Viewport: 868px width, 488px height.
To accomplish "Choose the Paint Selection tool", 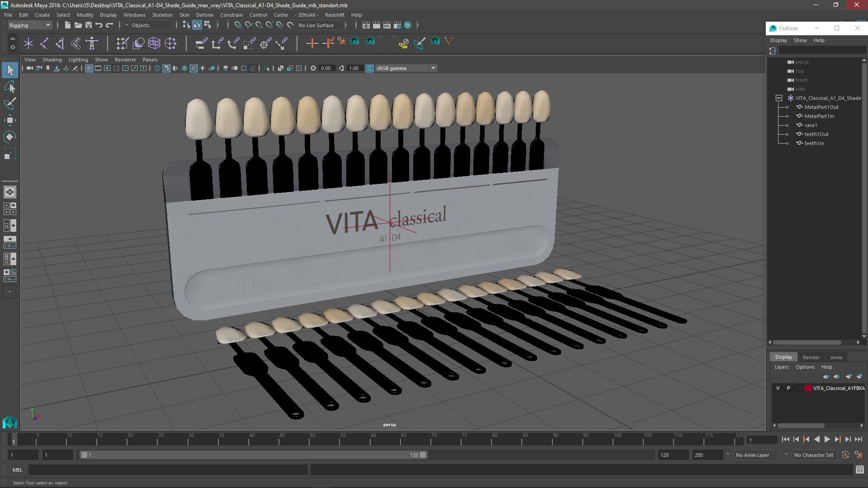I will click(10, 103).
